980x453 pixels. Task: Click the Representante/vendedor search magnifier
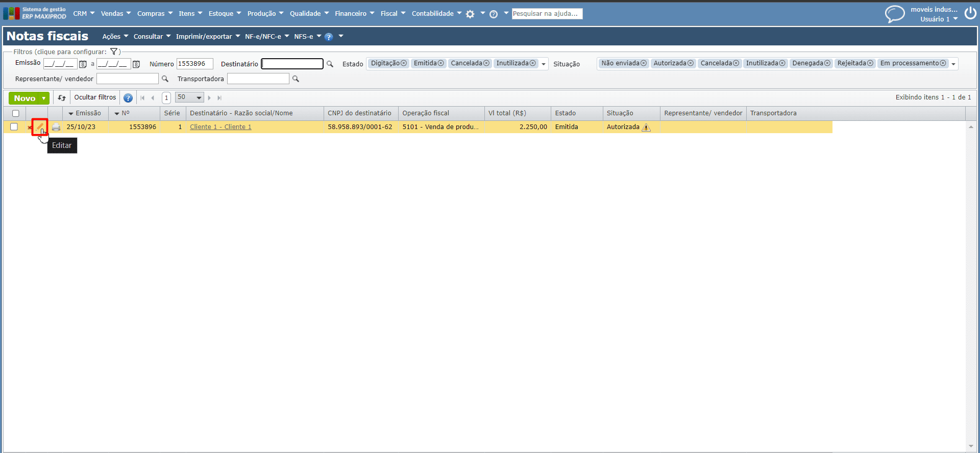point(165,79)
